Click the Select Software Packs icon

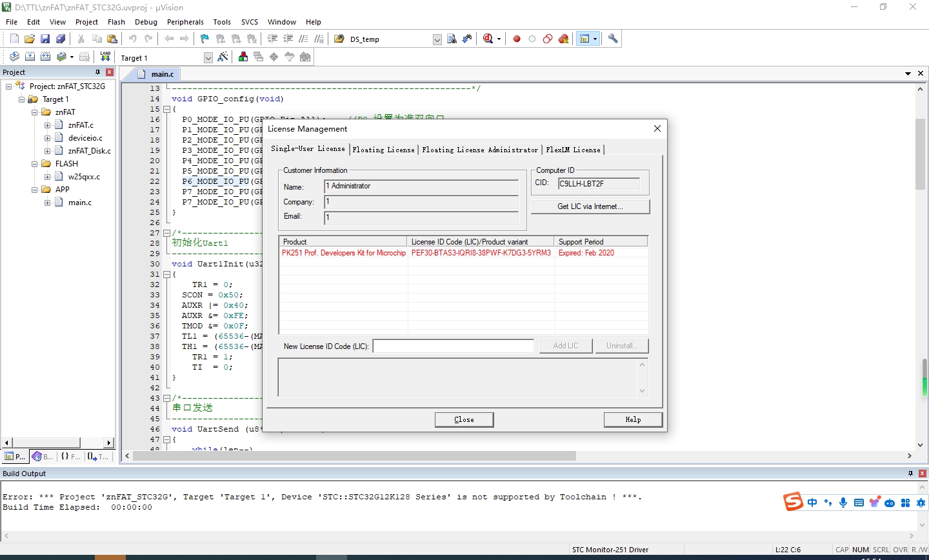pyautogui.click(x=290, y=57)
